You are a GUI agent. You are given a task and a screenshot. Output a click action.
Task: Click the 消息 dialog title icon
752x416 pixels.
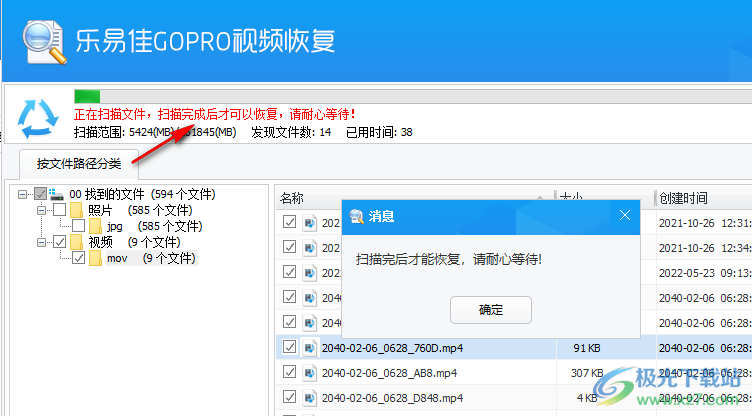[356, 216]
